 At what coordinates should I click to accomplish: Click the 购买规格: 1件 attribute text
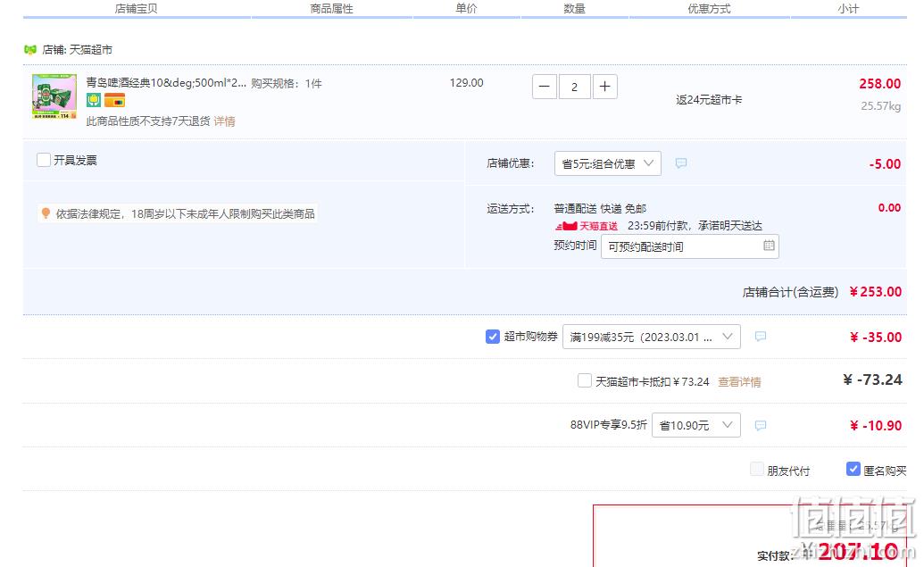287,83
